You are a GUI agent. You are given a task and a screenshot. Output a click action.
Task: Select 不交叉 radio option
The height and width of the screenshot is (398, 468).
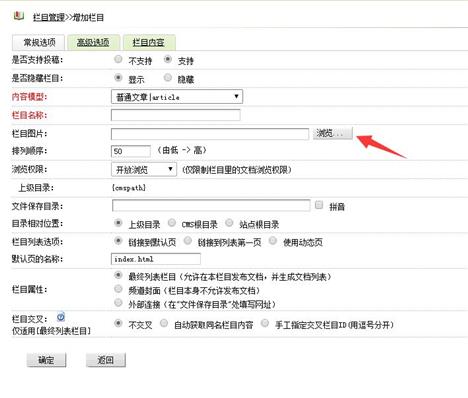click(x=118, y=323)
